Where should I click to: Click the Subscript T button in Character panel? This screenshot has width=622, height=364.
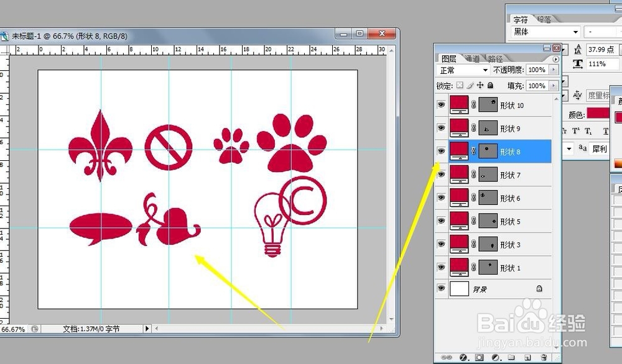click(x=588, y=131)
